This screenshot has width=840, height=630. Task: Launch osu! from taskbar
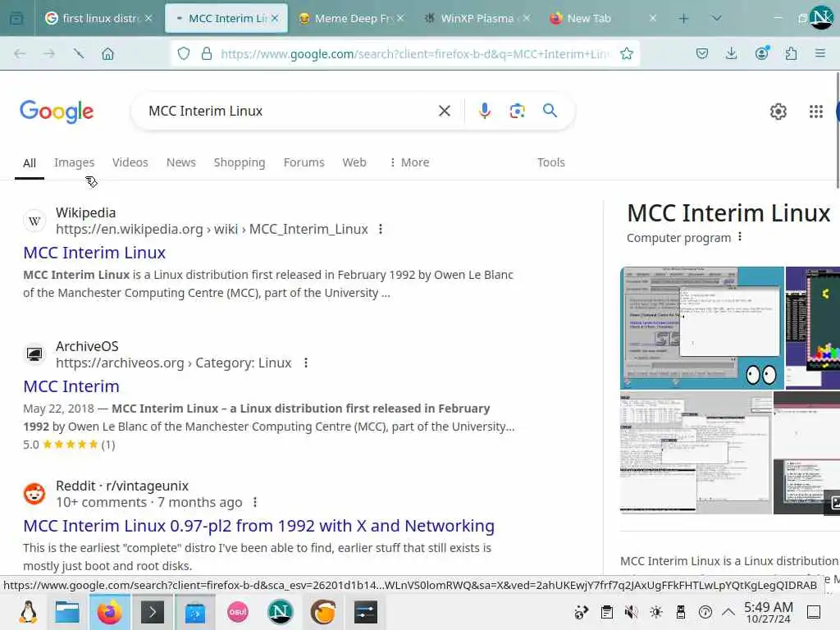[x=238, y=612]
